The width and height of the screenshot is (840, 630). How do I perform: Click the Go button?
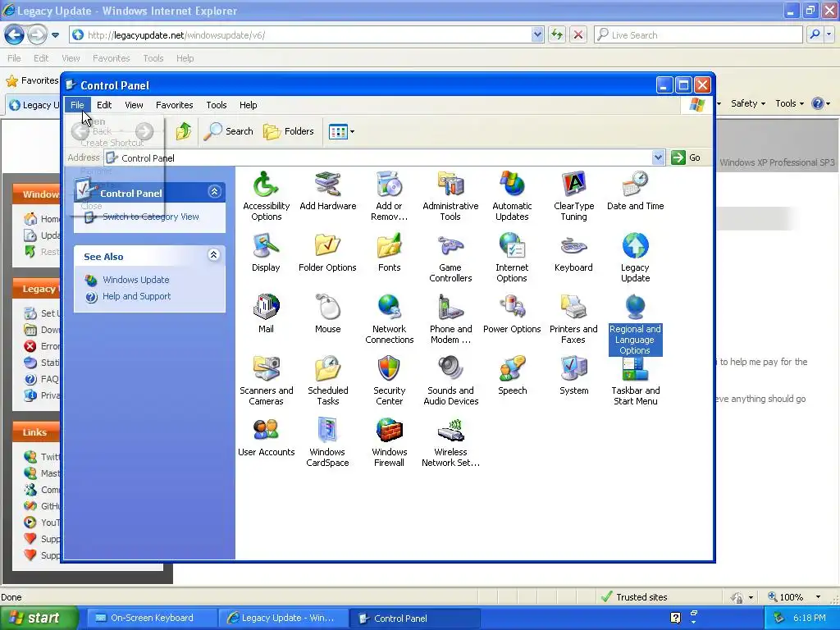pos(686,157)
